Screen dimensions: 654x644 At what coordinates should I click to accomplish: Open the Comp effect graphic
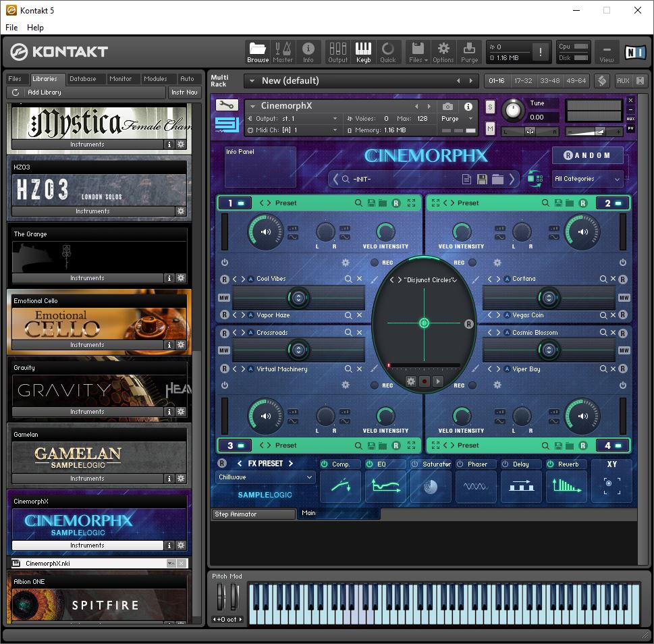[x=340, y=486]
